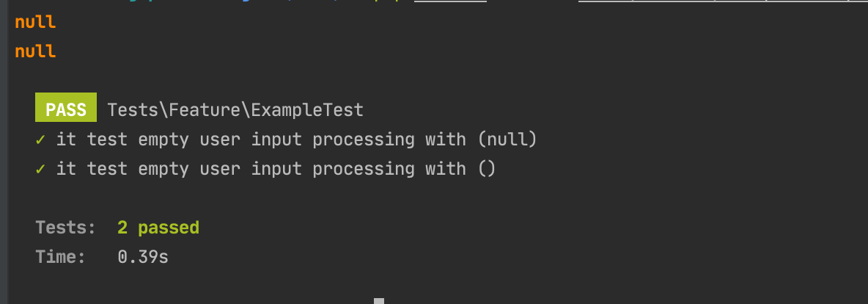Select the first orange null output line

point(35,23)
